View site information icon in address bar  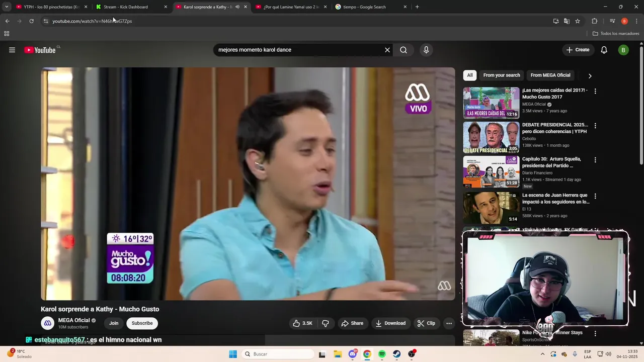[46, 21]
